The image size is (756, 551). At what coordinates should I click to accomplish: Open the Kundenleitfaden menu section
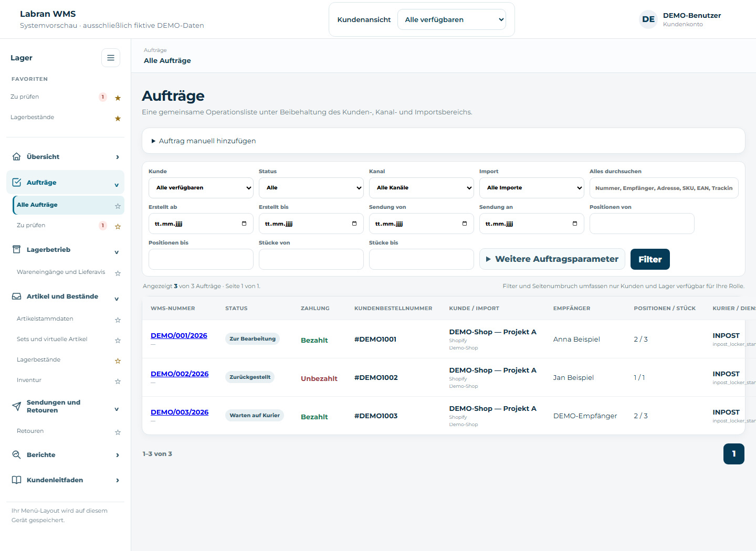click(65, 480)
